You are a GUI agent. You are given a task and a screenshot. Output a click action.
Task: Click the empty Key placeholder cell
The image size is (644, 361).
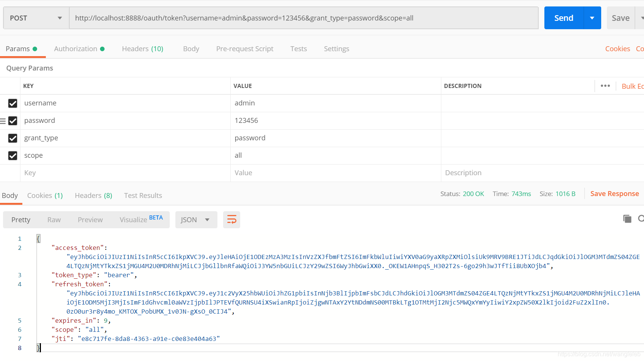[x=125, y=173]
